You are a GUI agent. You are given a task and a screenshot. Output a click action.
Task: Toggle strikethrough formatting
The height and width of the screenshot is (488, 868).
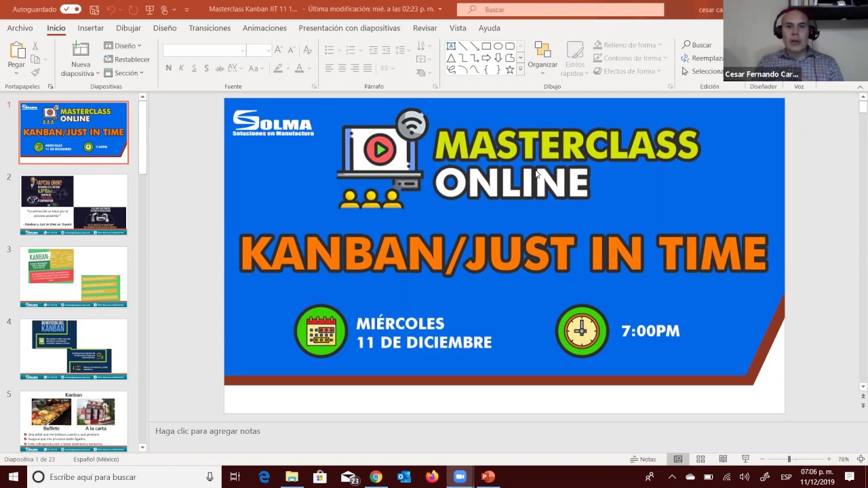coord(219,68)
